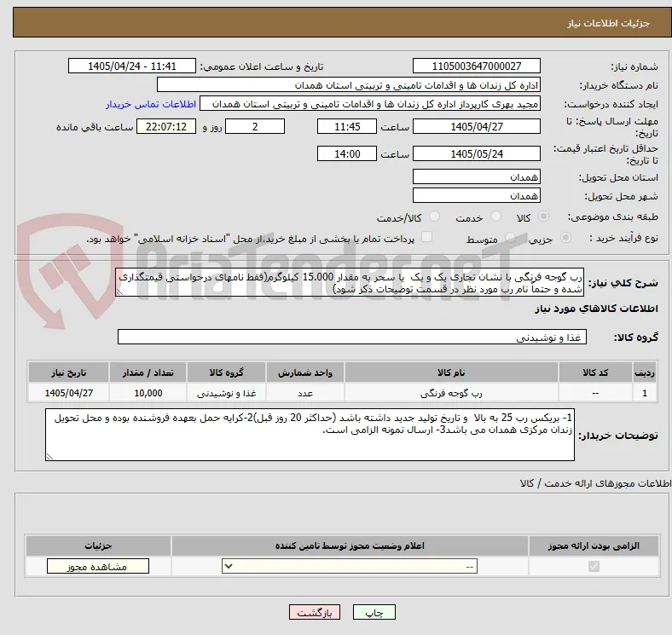The image size is (672, 635).
Task: Click the نام کالا column header
Action: (x=451, y=372)
